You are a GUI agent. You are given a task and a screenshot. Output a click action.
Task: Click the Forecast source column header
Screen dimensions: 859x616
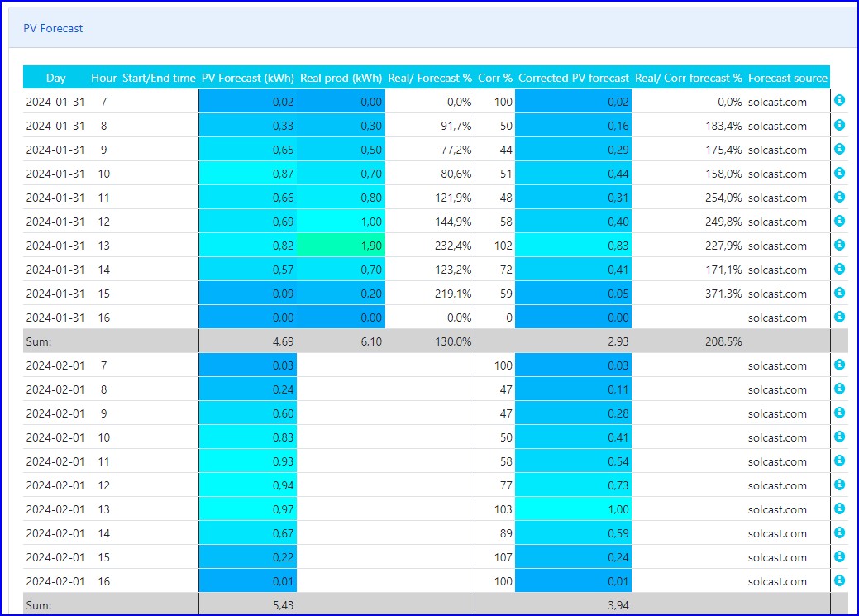pyautogui.click(x=787, y=78)
